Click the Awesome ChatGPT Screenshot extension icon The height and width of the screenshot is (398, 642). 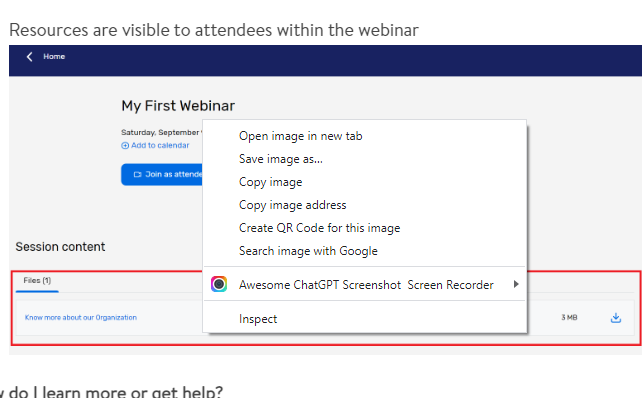(x=219, y=284)
